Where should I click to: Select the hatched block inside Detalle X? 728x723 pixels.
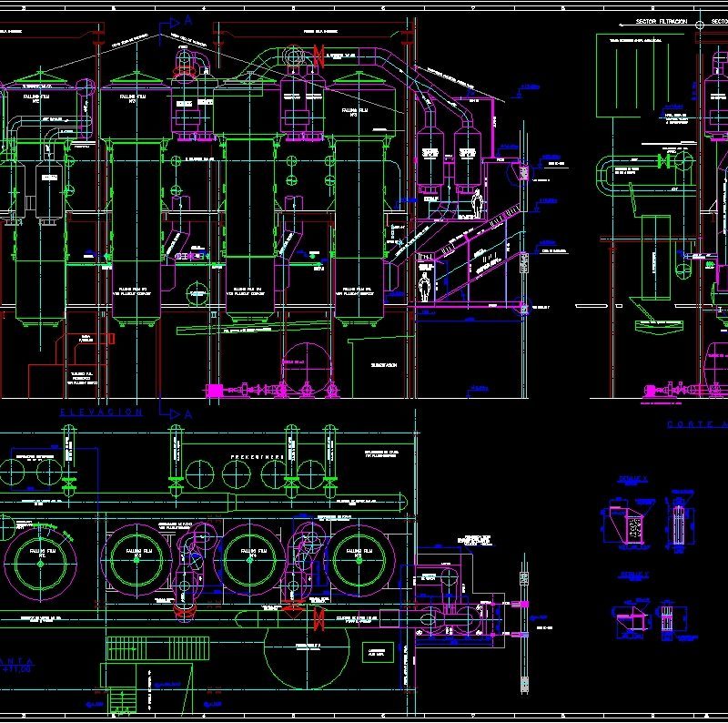tap(634, 528)
